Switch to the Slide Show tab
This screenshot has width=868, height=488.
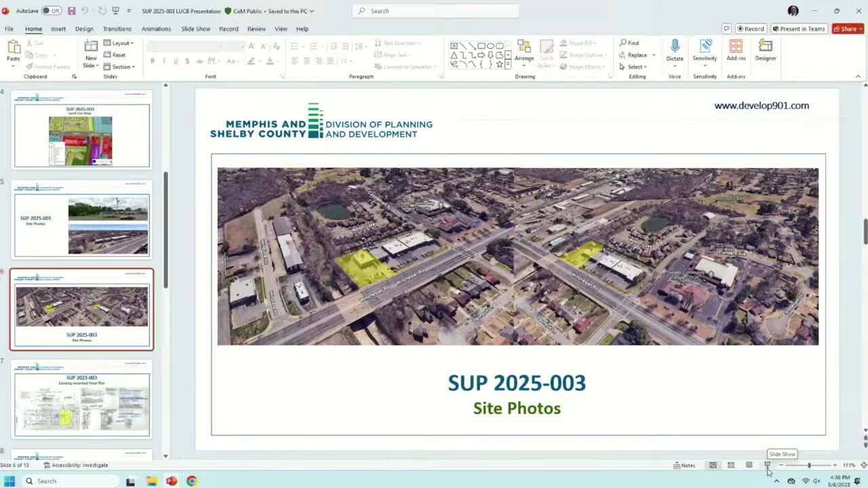click(195, 28)
